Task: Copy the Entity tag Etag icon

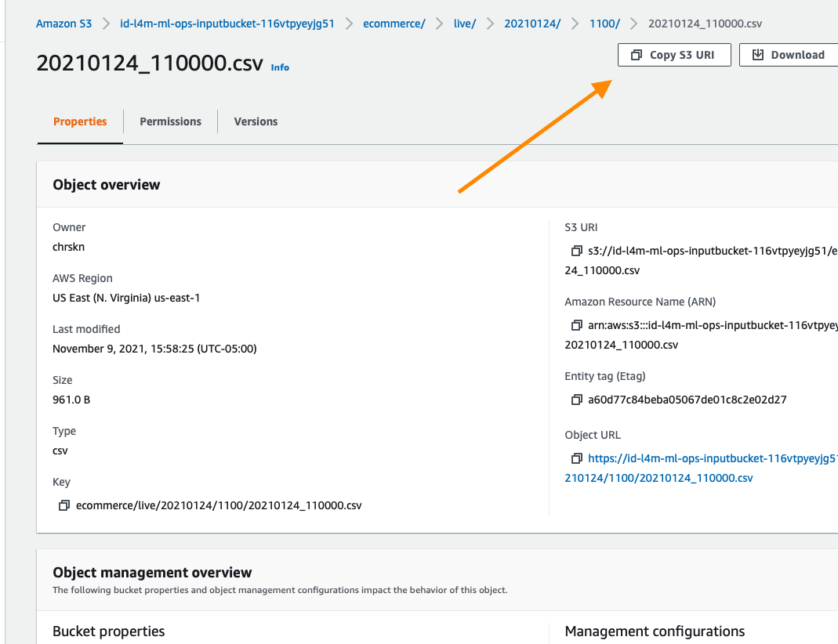Action: (576, 400)
